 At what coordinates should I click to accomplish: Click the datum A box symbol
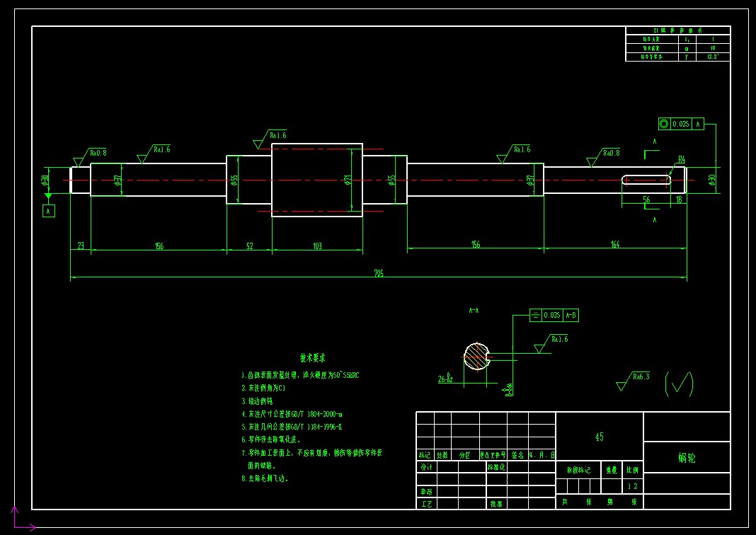pyautogui.click(x=49, y=211)
